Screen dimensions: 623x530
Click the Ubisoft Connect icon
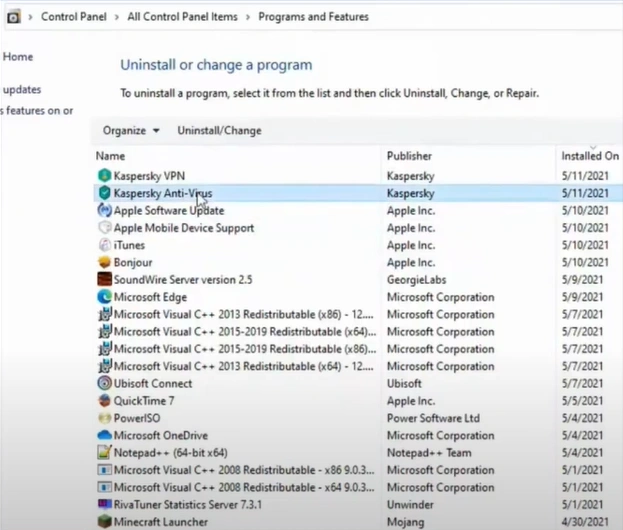click(104, 383)
